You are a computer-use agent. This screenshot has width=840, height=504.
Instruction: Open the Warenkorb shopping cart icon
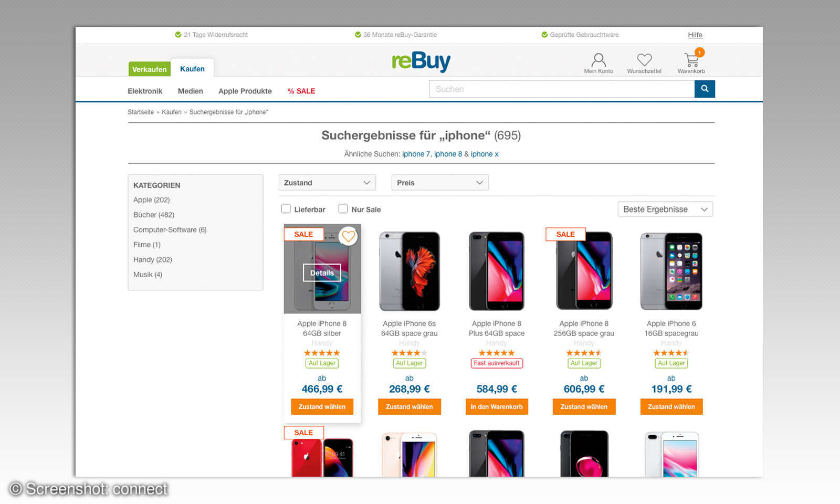click(x=691, y=60)
